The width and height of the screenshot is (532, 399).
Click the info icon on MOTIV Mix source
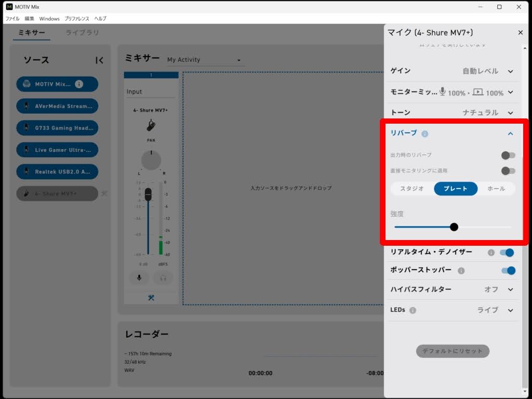[79, 84]
